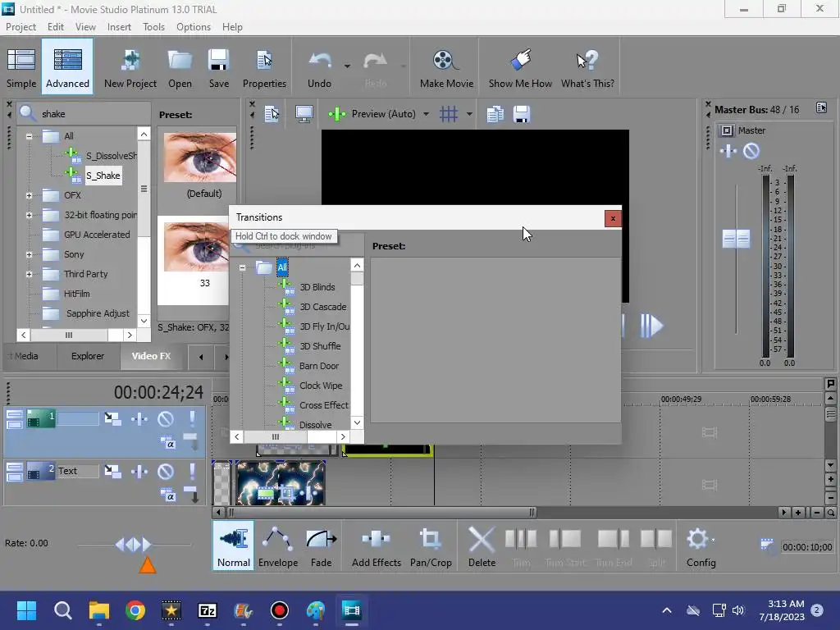Solo video track 1
This screenshot has height=630, width=840.
[192, 419]
